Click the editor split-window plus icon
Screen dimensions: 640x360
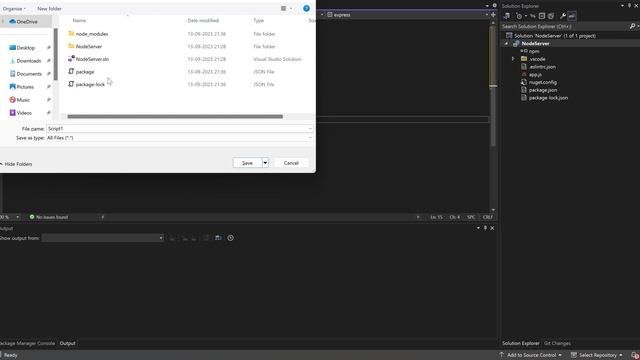(x=493, y=15)
